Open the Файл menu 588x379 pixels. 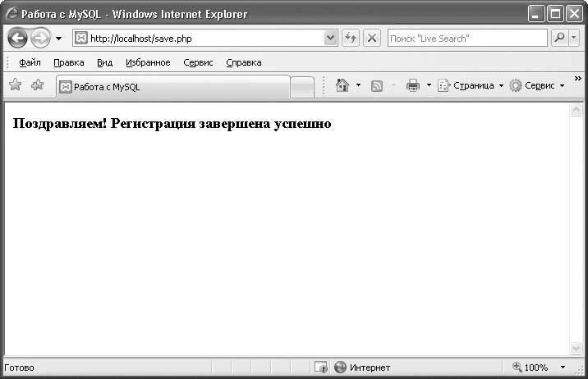30,62
